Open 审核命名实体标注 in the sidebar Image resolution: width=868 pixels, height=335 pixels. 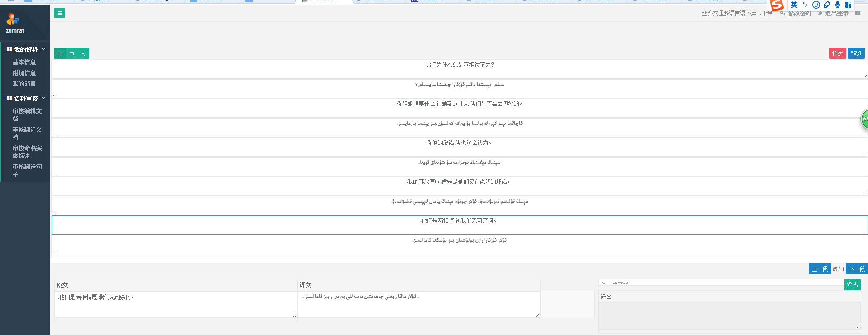[x=27, y=152]
